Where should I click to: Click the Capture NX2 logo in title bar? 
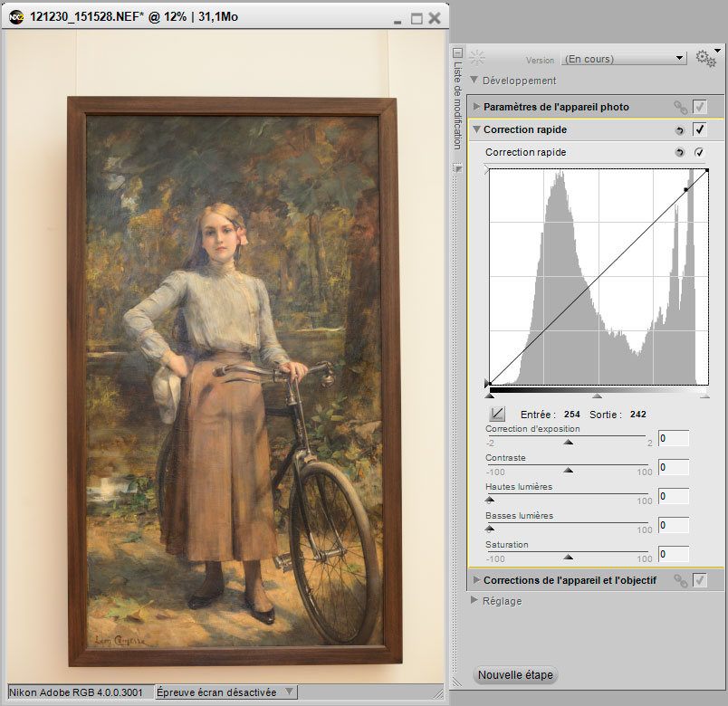(16, 17)
